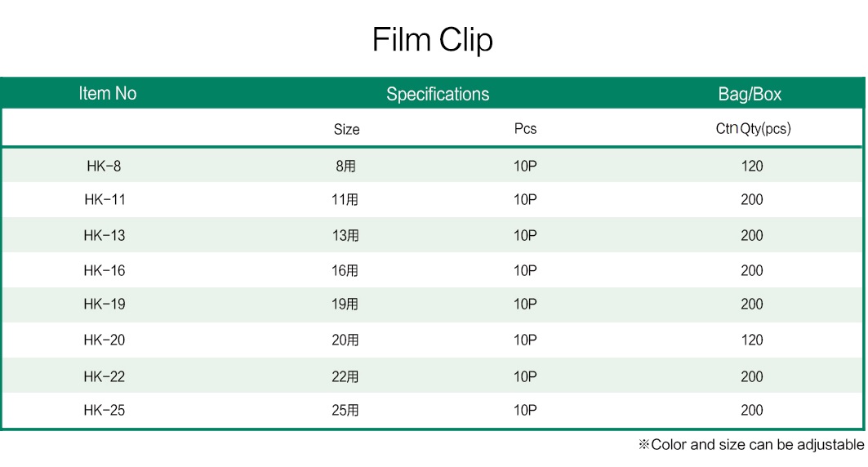Select item HK-11 cell

[105, 200]
